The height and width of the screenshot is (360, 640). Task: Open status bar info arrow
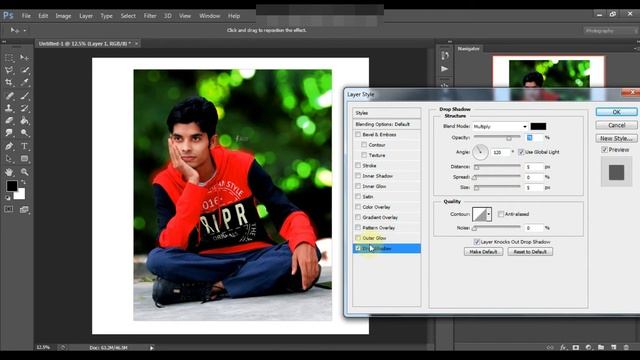click(x=151, y=348)
